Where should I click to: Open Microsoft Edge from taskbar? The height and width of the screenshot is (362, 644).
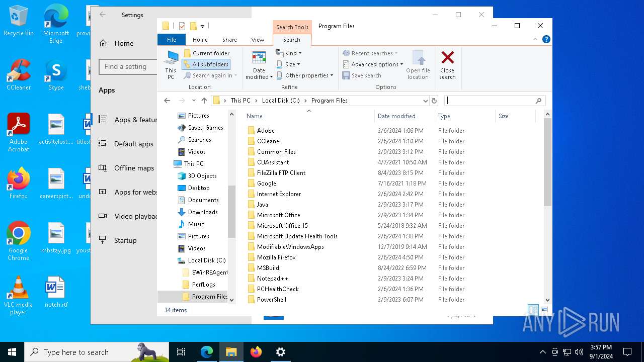[207, 352]
